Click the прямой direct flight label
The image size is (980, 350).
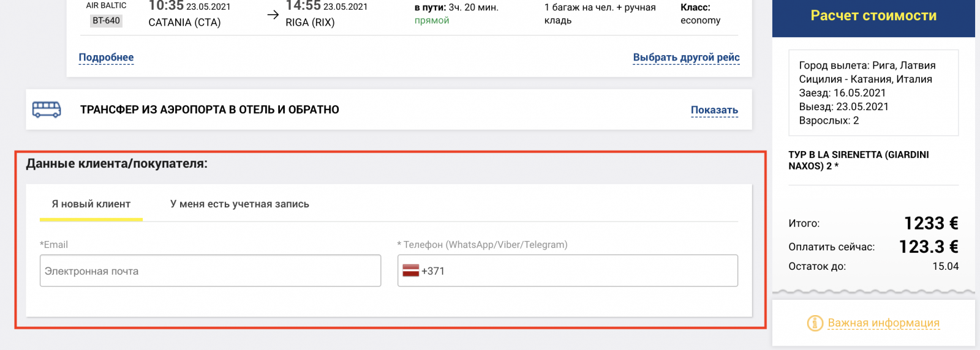[432, 21]
